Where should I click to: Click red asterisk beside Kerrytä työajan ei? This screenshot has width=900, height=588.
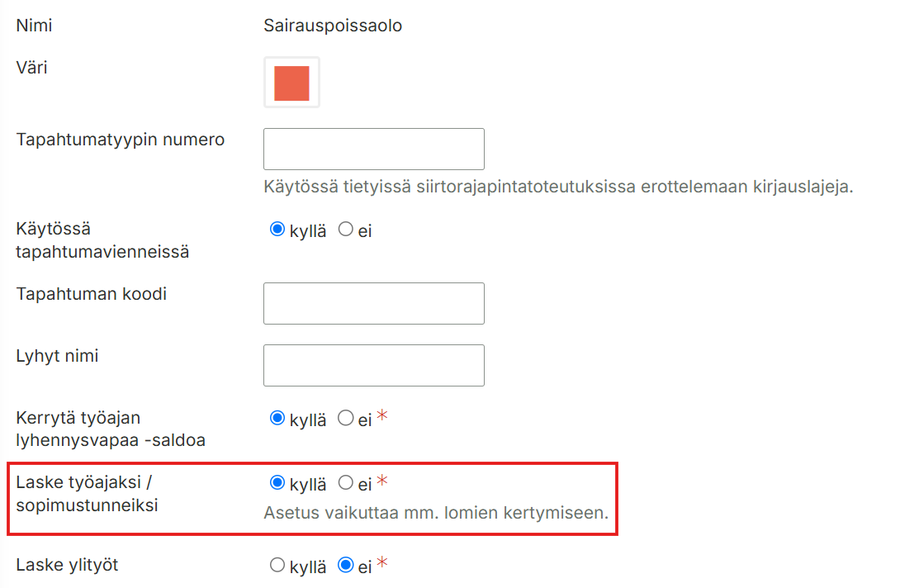coord(382,415)
